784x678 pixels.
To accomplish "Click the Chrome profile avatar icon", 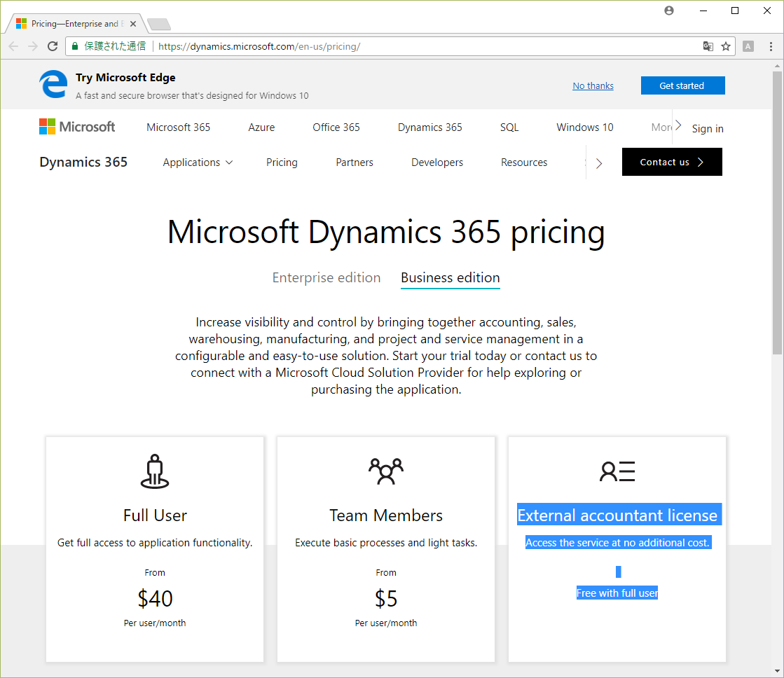I will [x=669, y=11].
